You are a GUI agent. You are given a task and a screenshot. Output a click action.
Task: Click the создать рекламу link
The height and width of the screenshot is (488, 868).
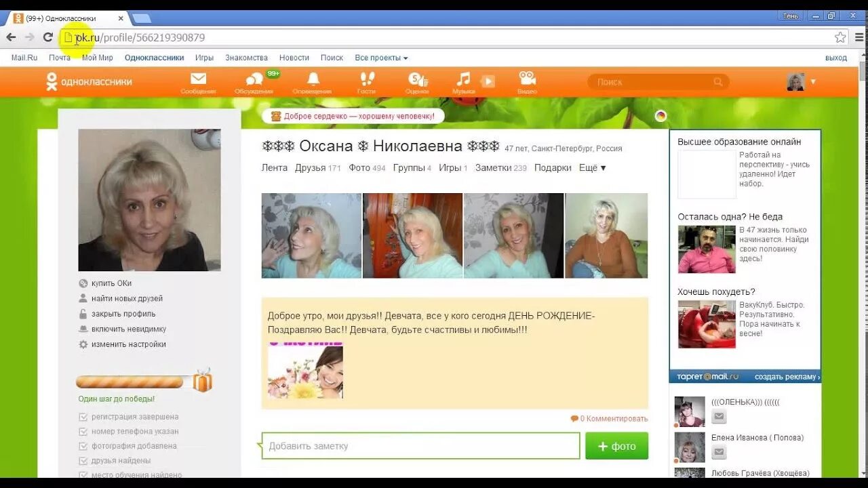click(x=787, y=377)
